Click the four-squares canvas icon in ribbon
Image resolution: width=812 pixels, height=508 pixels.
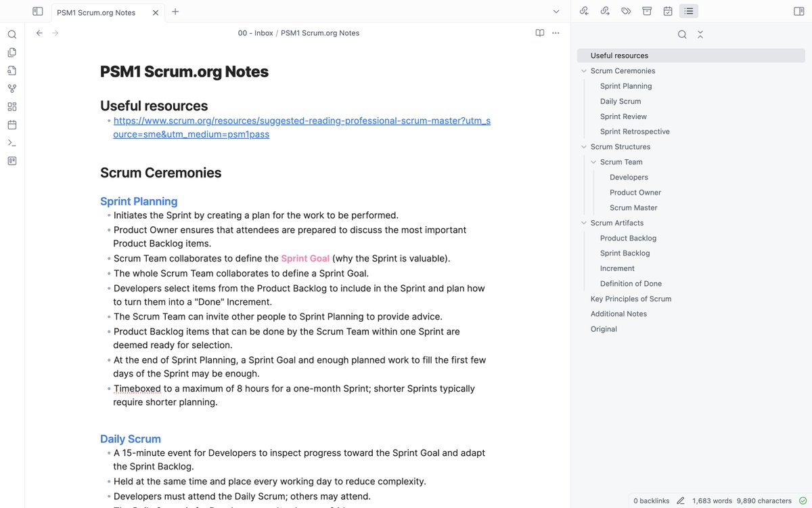point(12,106)
